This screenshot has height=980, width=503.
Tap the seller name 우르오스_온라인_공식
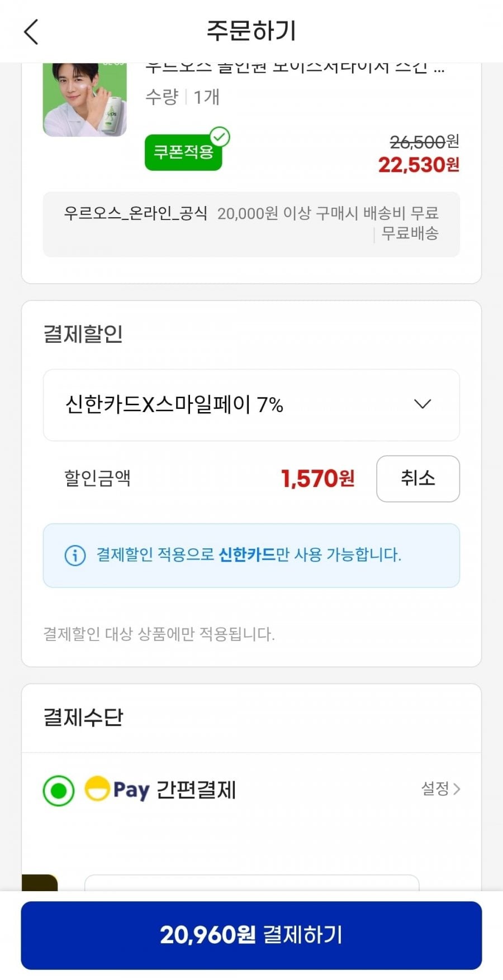[135, 213]
